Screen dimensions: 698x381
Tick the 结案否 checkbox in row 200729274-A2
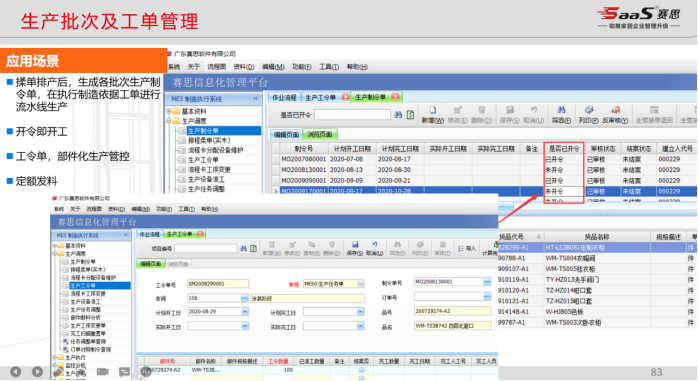(361, 370)
